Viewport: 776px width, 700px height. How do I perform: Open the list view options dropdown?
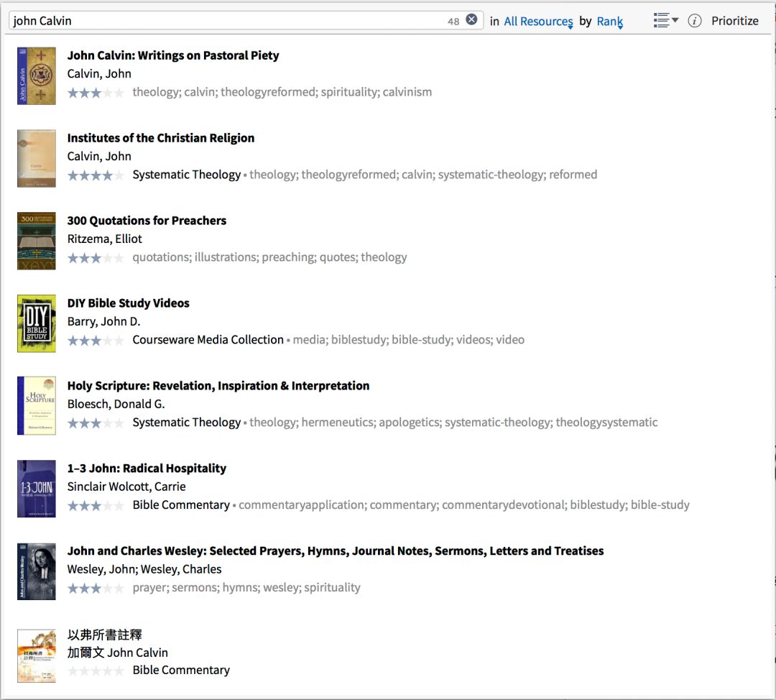pyautogui.click(x=665, y=20)
